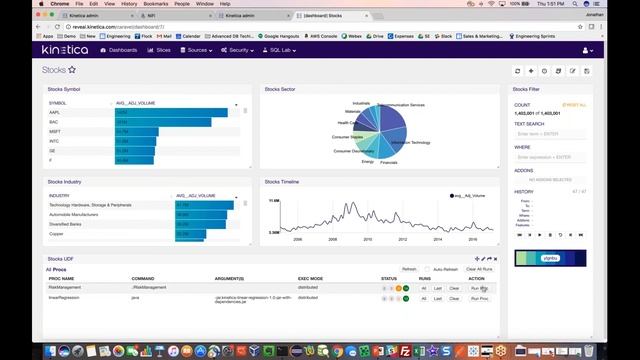Image resolution: width=640 pixels, height=360 pixels.
Task: Switch to the NiFi browser tab
Action: point(175,16)
